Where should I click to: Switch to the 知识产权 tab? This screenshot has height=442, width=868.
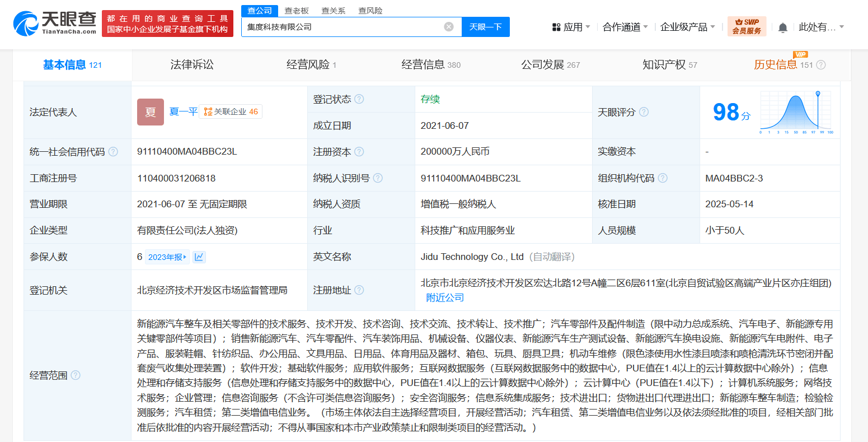pos(669,65)
